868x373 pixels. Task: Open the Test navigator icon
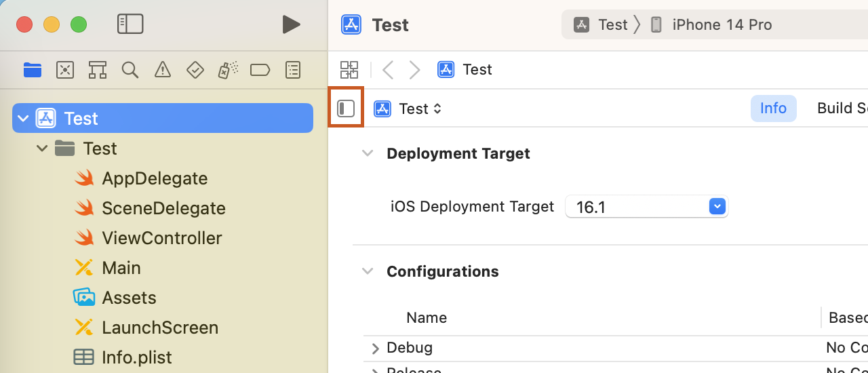pyautogui.click(x=195, y=70)
